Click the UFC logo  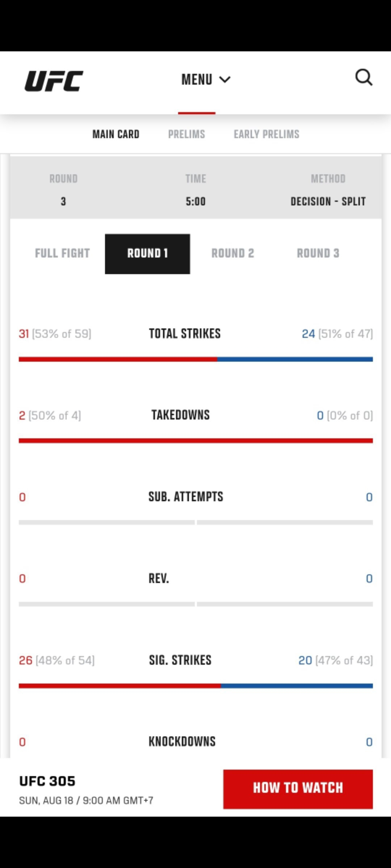[x=54, y=81]
